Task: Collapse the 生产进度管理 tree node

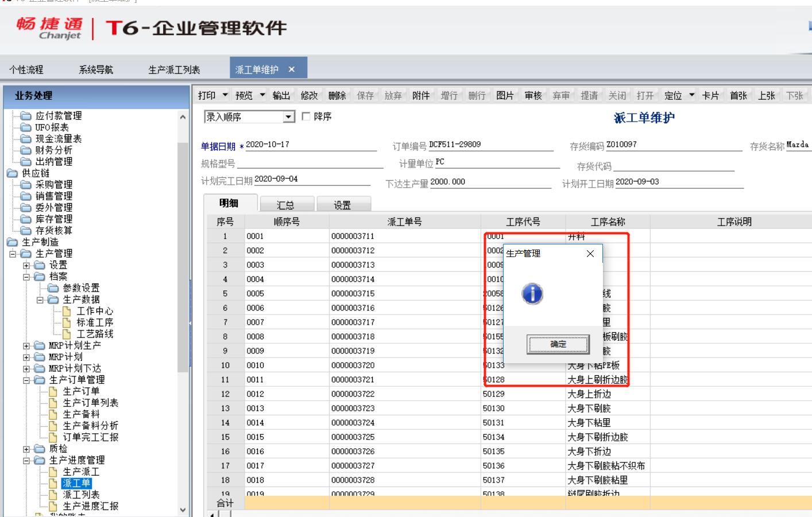Action: 26,460
